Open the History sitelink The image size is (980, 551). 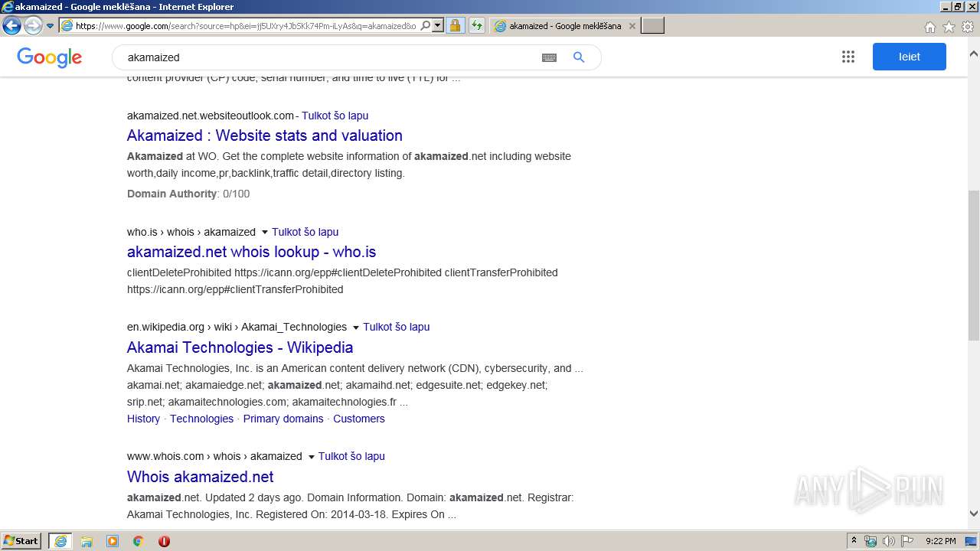coord(143,419)
